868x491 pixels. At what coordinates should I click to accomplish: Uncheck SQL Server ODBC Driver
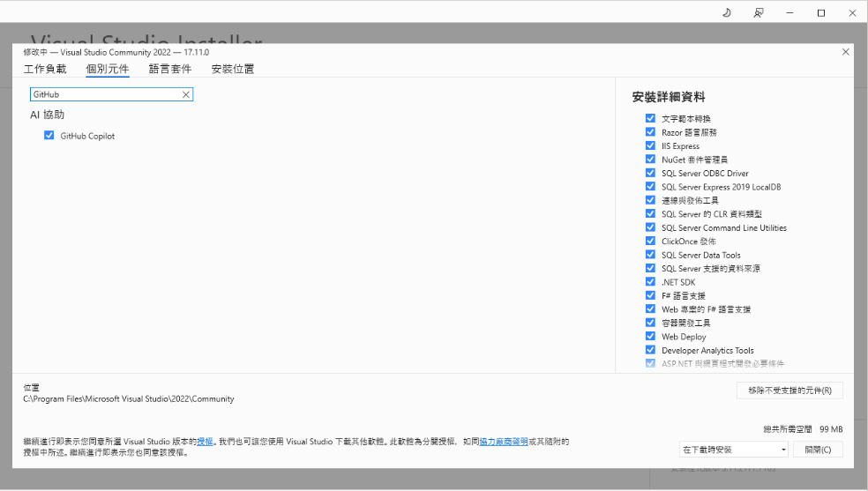click(x=650, y=173)
